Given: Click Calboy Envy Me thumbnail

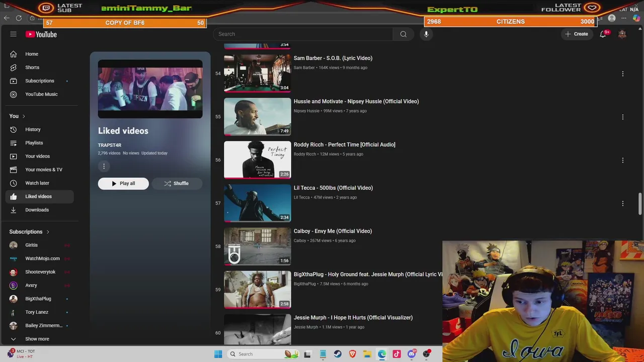Looking at the screenshot, I should click(258, 246).
